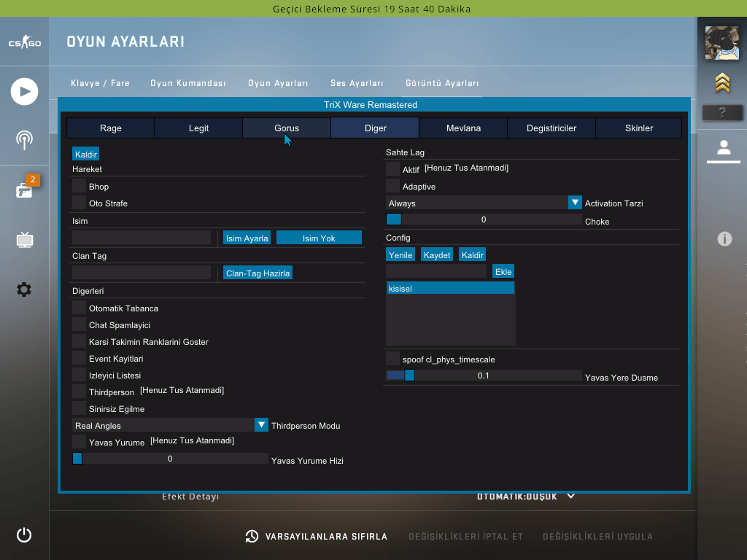Open the player avatar picture
The width and height of the screenshot is (747, 560).
click(x=722, y=43)
